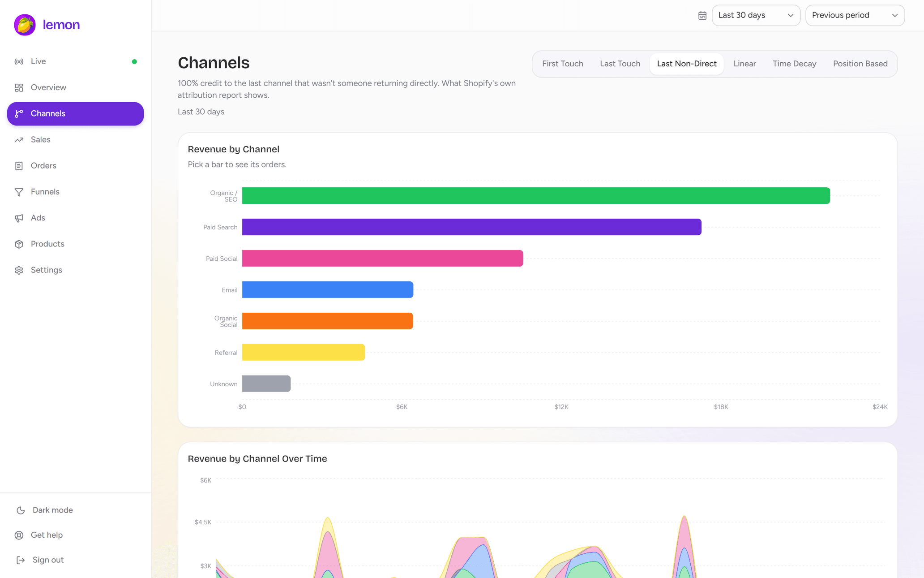Screen dimensions: 924x578
Task: Pick the gray Unknown bar
Action: pos(266,384)
